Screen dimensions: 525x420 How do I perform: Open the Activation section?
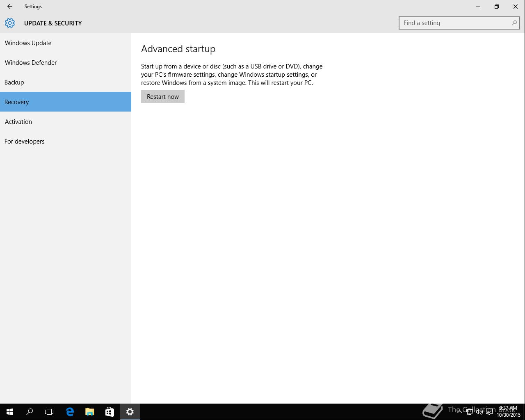click(x=66, y=121)
